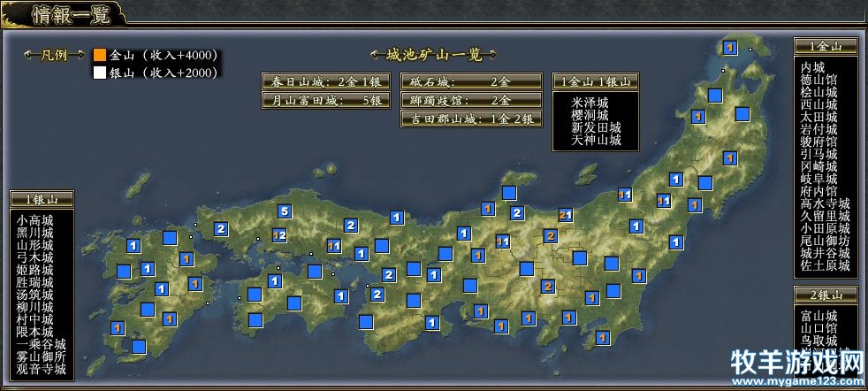This screenshot has width=868, height=391.
Task: Click 府内馆 in the 1金山 list
Action: tap(819, 192)
